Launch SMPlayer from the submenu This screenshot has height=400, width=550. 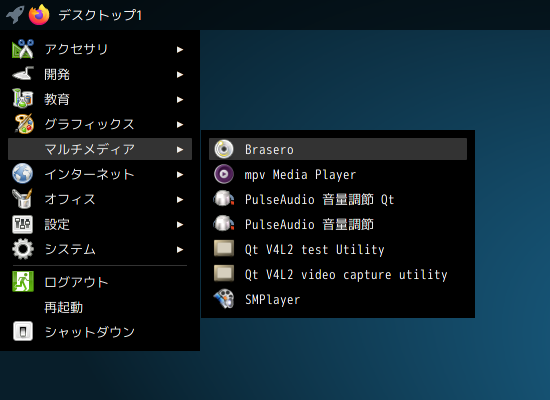[338, 299]
